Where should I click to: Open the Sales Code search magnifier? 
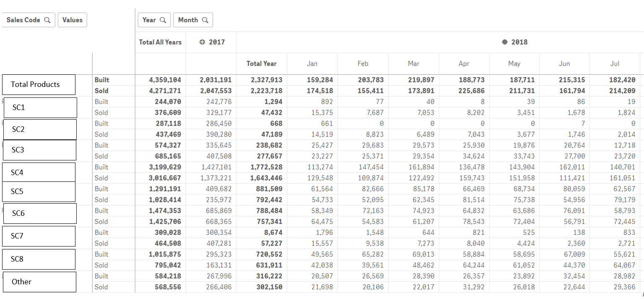click(x=48, y=20)
